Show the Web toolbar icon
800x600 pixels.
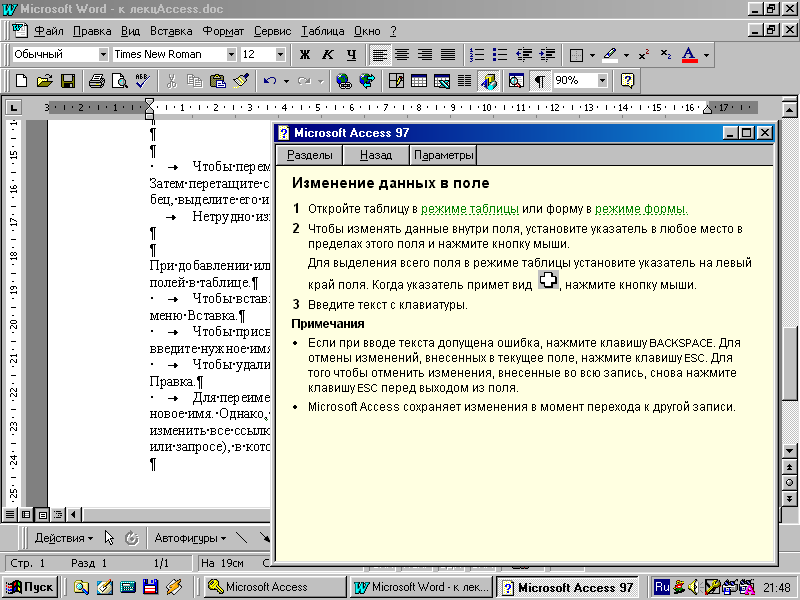367,81
